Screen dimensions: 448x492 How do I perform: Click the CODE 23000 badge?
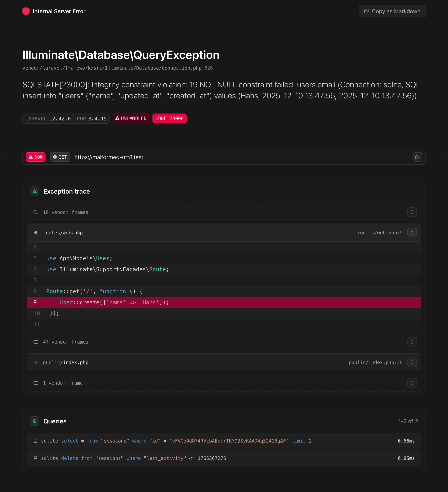pyautogui.click(x=169, y=118)
